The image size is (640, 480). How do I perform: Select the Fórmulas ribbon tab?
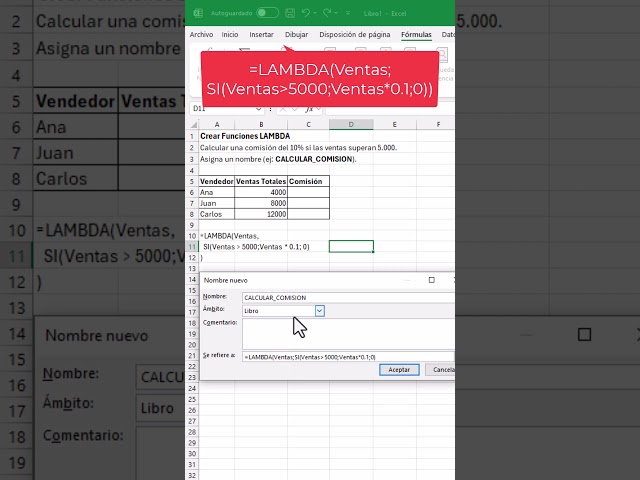pyautogui.click(x=416, y=35)
